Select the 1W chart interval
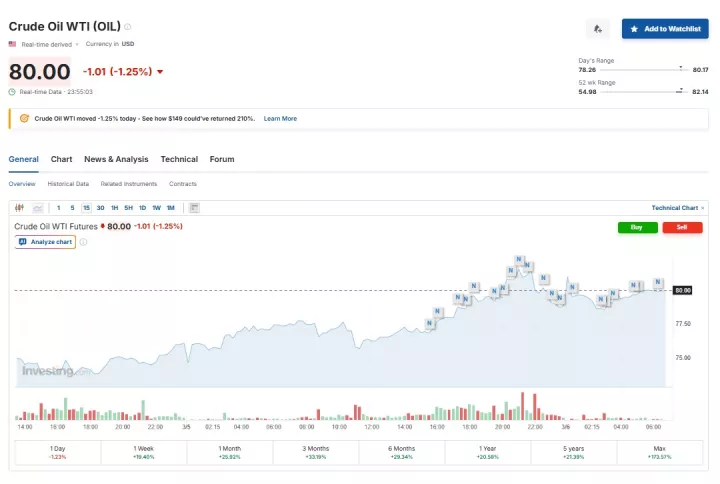 [156, 208]
